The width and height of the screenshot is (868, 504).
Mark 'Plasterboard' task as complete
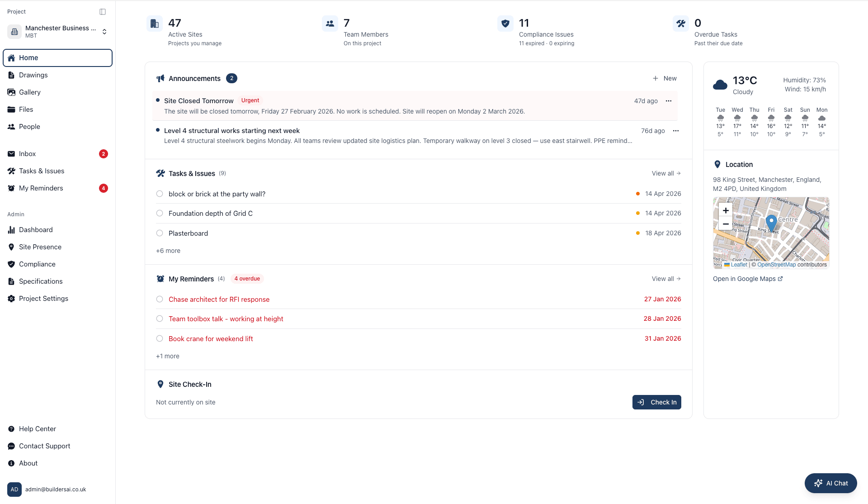point(160,233)
